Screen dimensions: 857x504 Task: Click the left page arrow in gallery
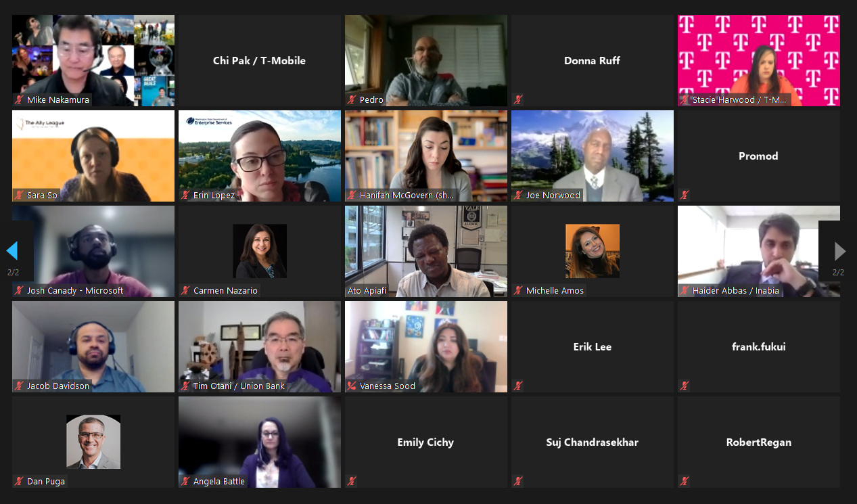pyautogui.click(x=11, y=251)
